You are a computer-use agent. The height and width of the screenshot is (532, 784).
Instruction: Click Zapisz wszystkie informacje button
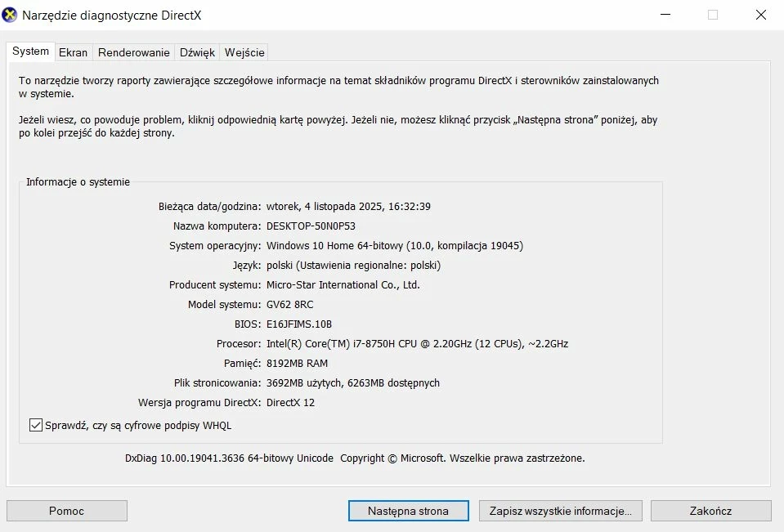560,511
